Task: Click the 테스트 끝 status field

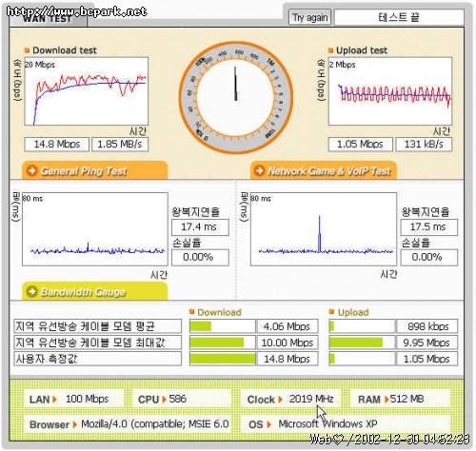Action: (x=399, y=17)
